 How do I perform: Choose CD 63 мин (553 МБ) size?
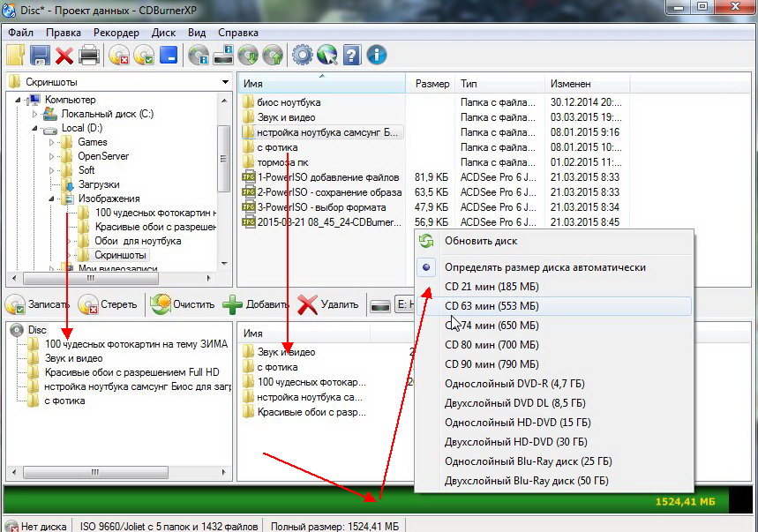point(554,306)
